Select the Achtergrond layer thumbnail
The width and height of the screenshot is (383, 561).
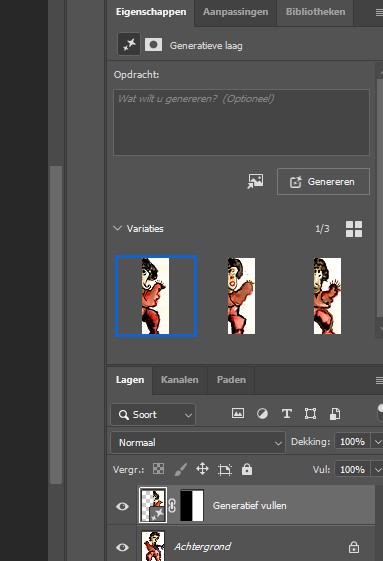(153, 546)
